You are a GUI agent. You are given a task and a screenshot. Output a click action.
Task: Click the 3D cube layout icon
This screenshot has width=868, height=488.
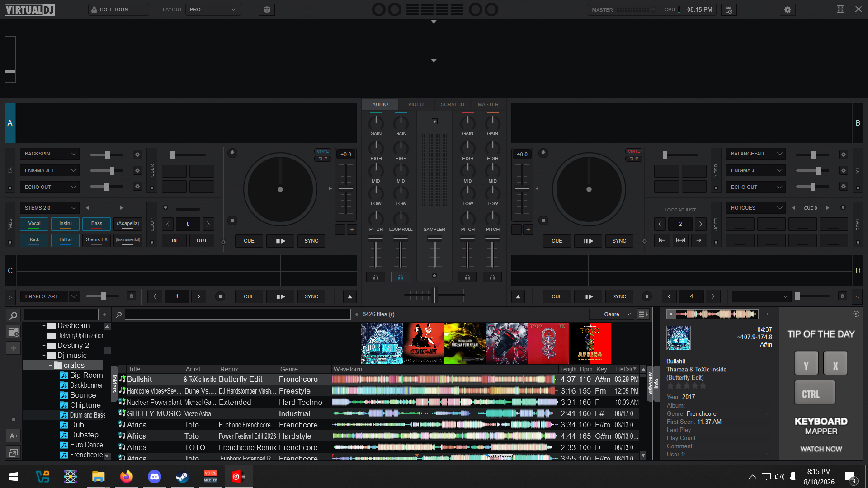tap(267, 9)
